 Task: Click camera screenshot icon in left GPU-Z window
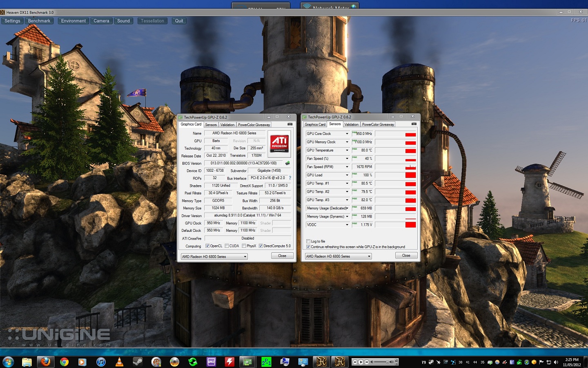[290, 124]
